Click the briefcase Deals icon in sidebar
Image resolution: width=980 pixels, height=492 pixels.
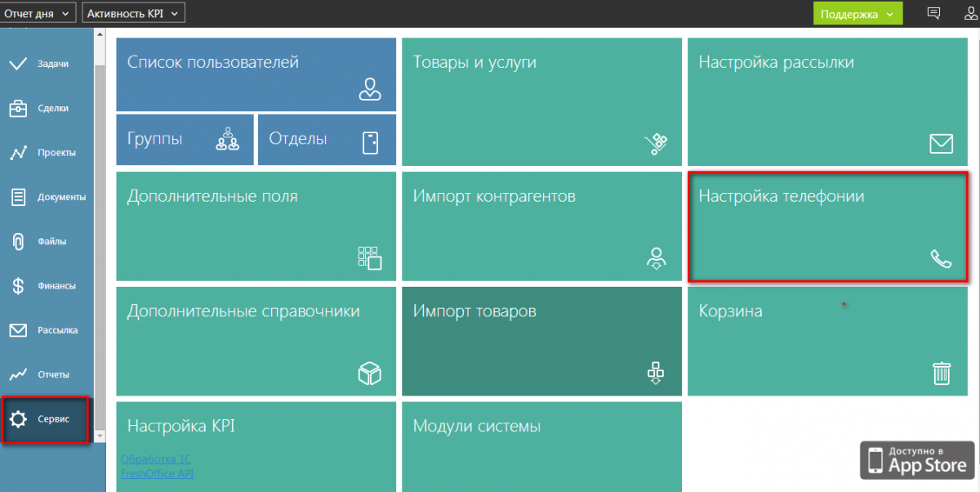(18, 109)
